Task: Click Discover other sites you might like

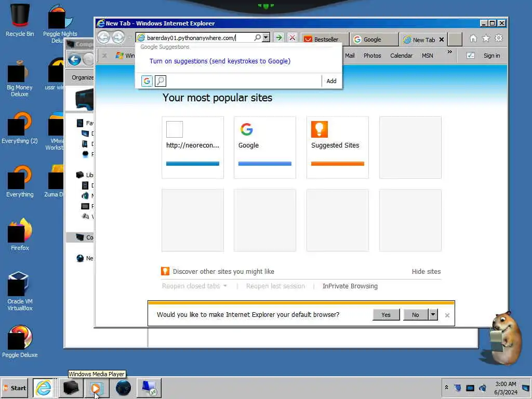Action: coord(223,271)
